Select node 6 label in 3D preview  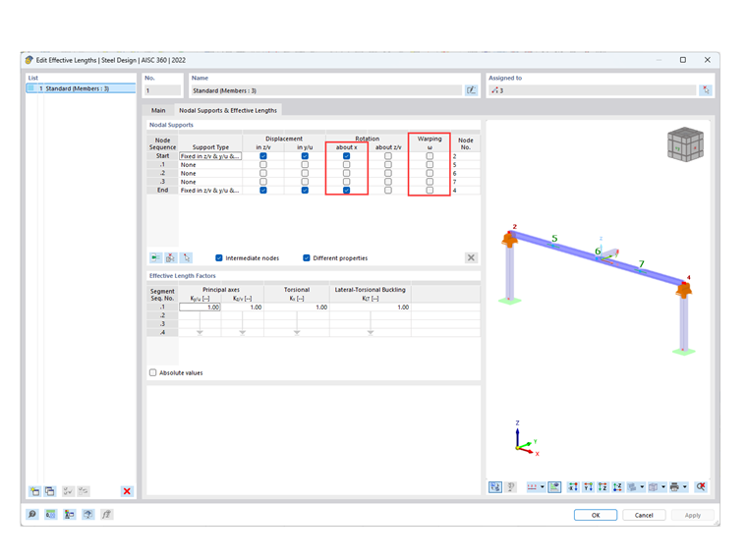(598, 251)
